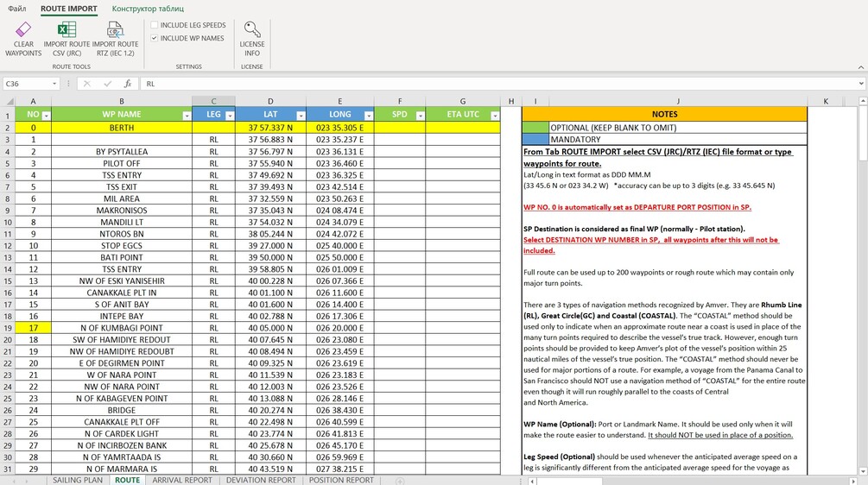868x485 pixels.
Task: Click the yellow BERTH waypoint cell
Action: pyautogui.click(x=122, y=128)
